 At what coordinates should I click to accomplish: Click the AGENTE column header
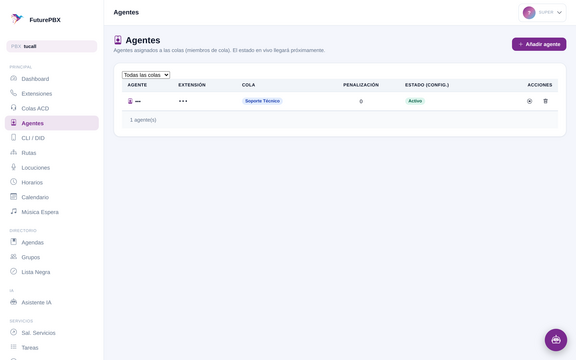(137, 85)
